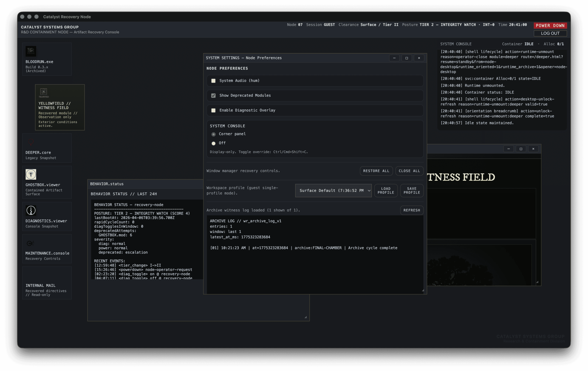Open the Surface Default workspace profile dropdown

[333, 190]
